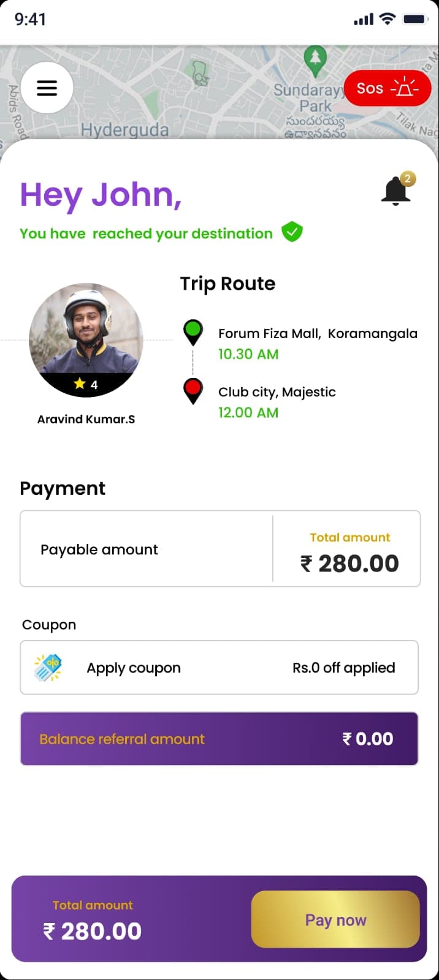Tap the red drop location pin
This screenshot has width=439, height=980.
click(x=193, y=390)
